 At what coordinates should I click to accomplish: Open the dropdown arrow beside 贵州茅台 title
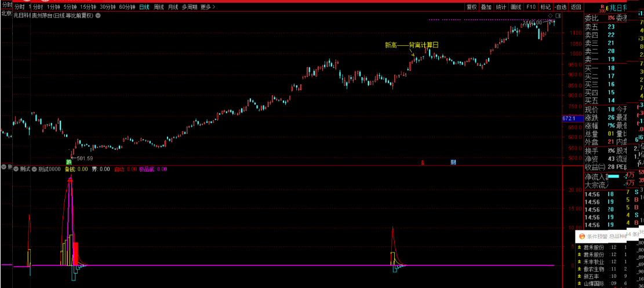click(98, 15)
